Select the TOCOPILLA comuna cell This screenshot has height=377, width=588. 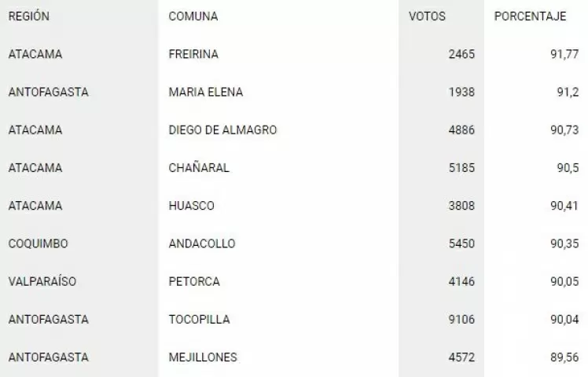click(x=199, y=319)
